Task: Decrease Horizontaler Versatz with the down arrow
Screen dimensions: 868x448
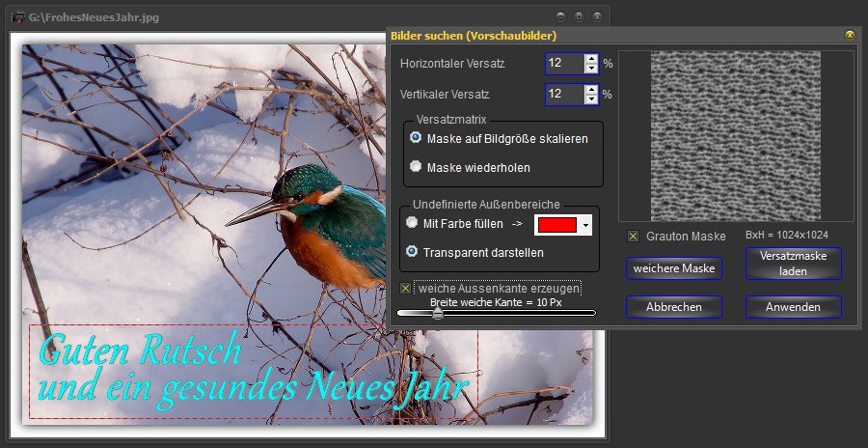Action: click(x=592, y=69)
